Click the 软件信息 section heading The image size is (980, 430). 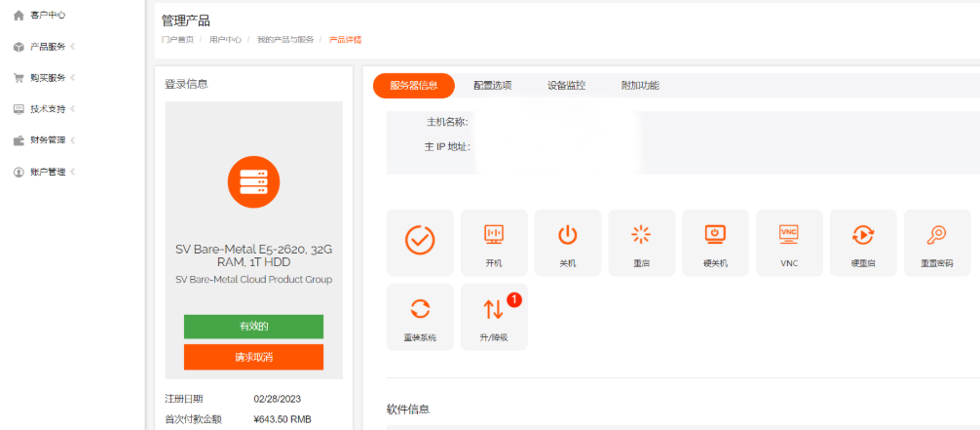(408, 410)
